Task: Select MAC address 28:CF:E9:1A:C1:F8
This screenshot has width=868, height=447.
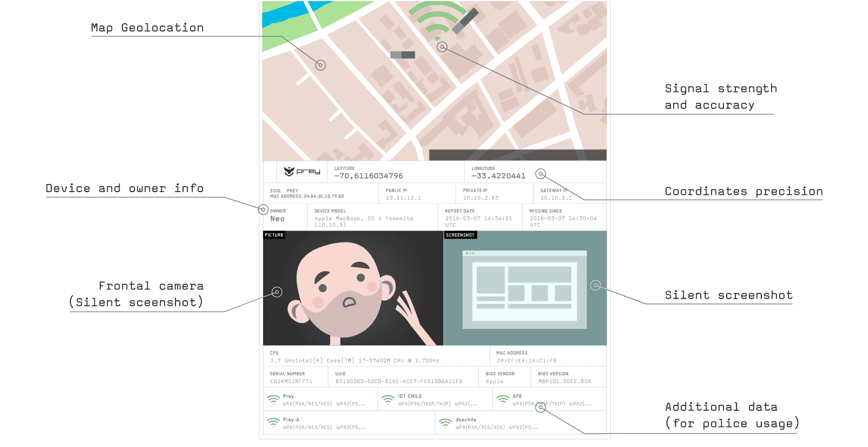Action: point(526,360)
